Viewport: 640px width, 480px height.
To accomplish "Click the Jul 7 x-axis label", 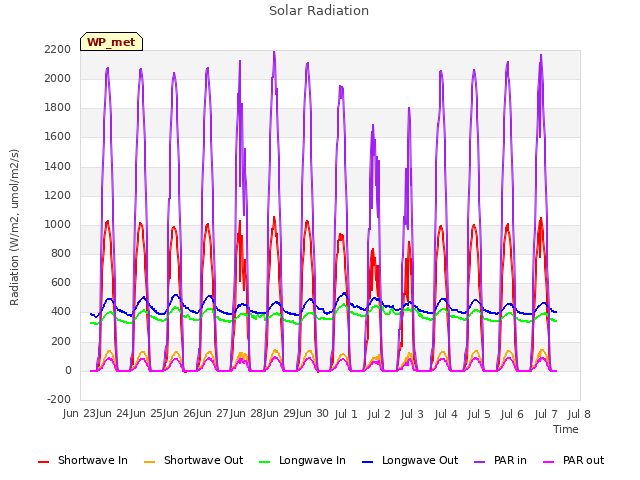I will (546, 414).
